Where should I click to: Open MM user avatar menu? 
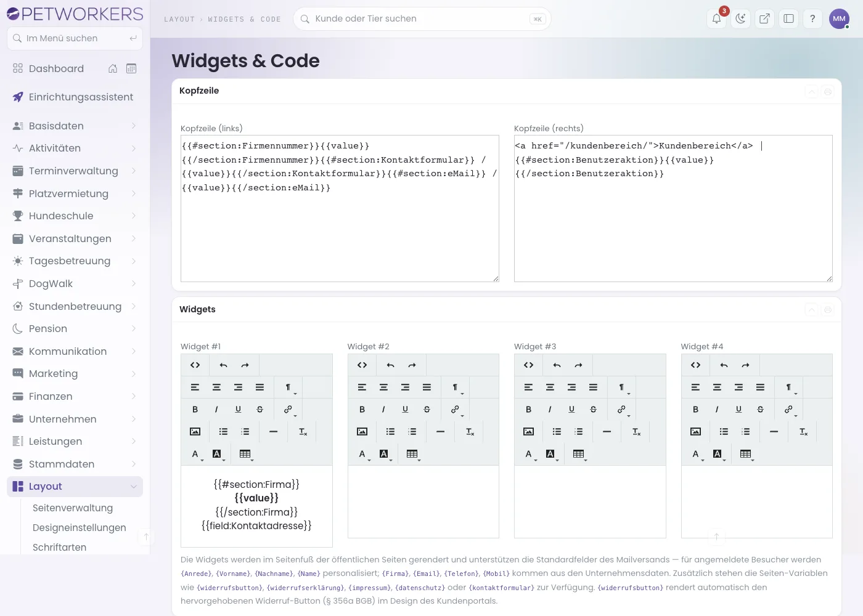(x=840, y=19)
